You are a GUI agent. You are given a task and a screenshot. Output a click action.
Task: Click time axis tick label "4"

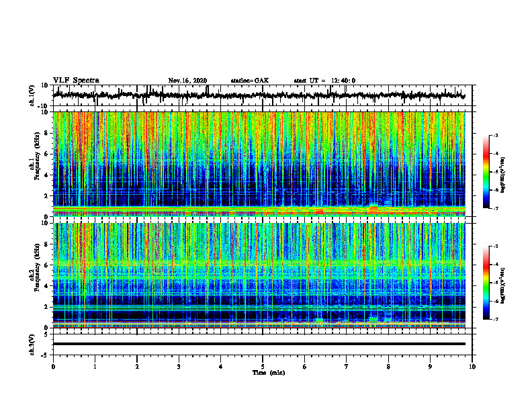(221, 367)
